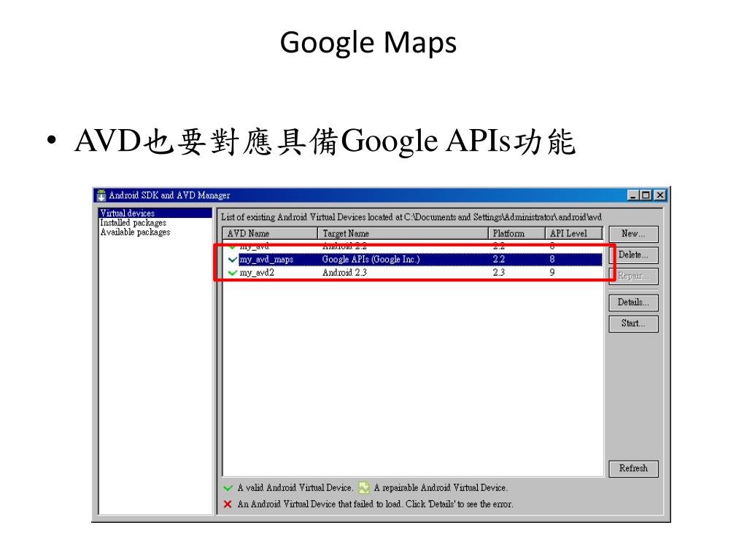Click the New... button
This screenshot has width=747, height=560.
pos(633,234)
